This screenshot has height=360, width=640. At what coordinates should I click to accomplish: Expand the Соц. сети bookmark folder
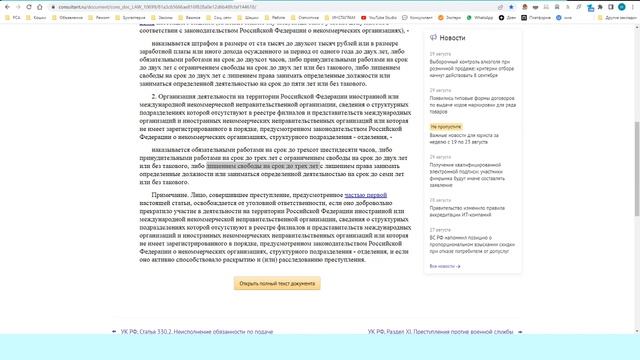[219, 18]
